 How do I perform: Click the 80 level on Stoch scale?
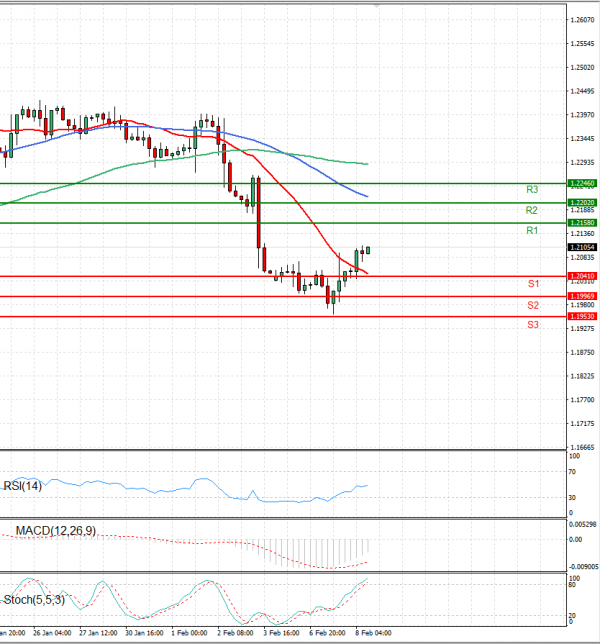coord(572,584)
